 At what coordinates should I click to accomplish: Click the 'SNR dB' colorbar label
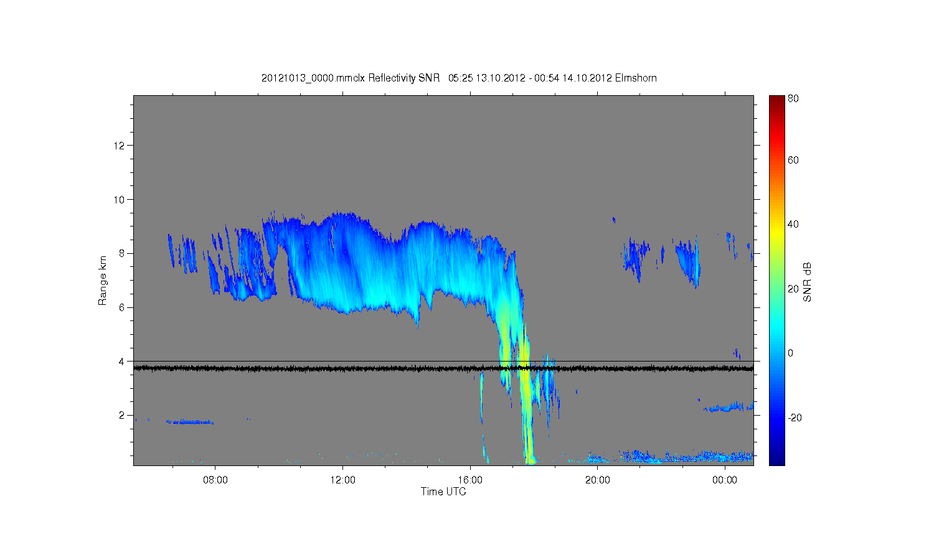(808, 282)
